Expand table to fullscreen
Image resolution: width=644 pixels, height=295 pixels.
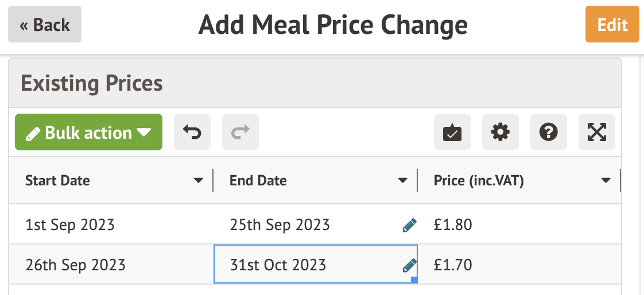(x=597, y=133)
